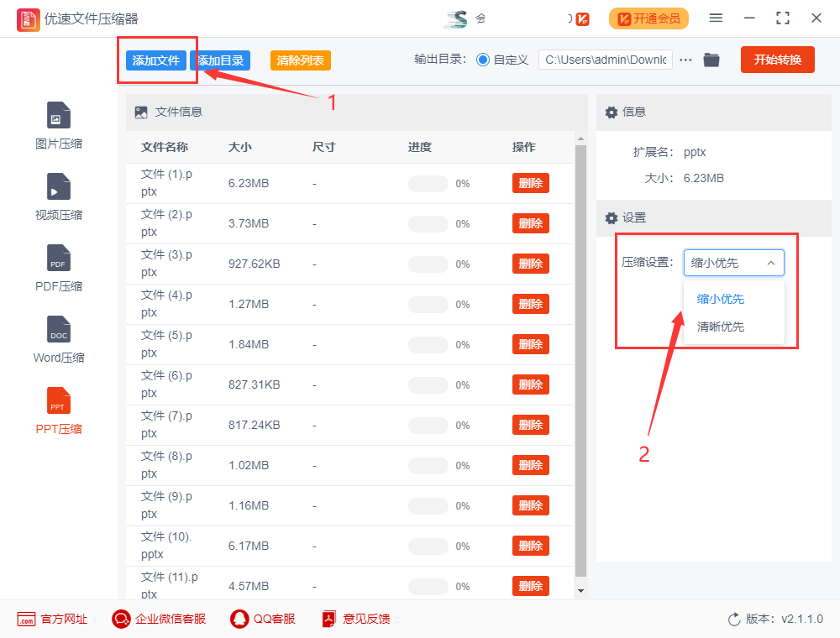
Task: Click the 版本: v2.1.1.0 version text
Action: pos(785,620)
